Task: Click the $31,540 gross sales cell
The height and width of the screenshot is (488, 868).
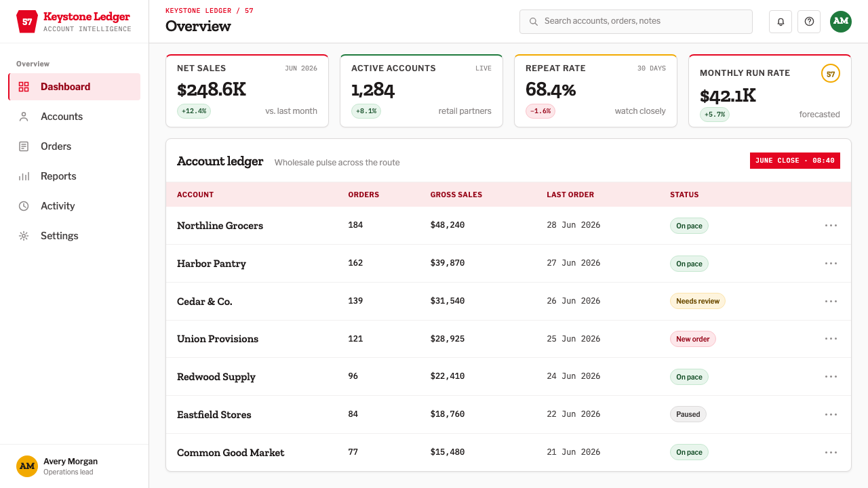Action: (448, 301)
